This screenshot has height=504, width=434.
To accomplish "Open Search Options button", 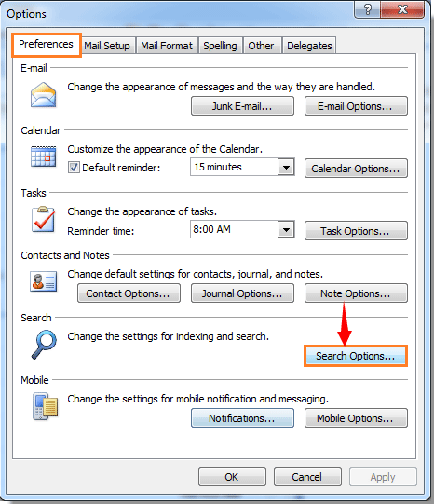I will 356,356.
